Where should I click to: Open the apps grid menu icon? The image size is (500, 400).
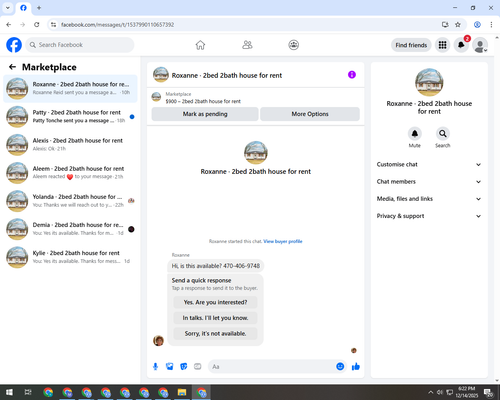coord(442,45)
